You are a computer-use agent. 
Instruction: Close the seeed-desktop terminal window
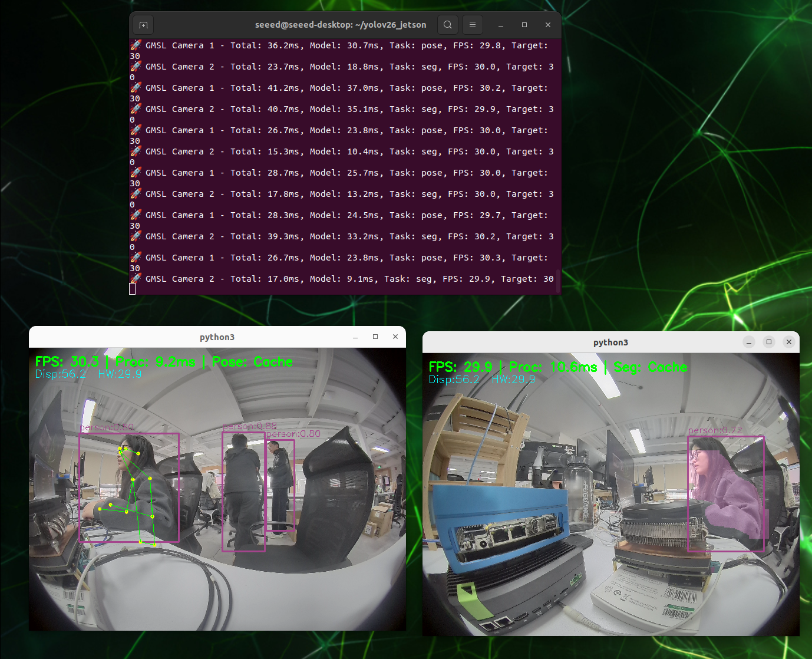click(548, 25)
